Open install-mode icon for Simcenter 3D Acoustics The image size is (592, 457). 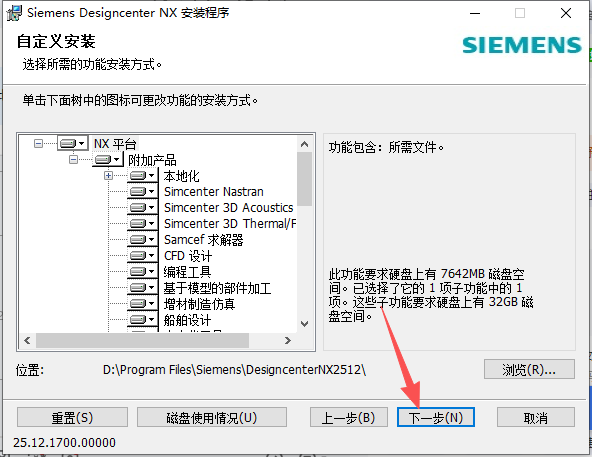143,207
